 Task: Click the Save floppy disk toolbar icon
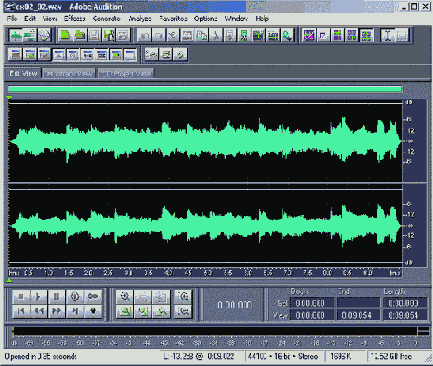(x=94, y=35)
